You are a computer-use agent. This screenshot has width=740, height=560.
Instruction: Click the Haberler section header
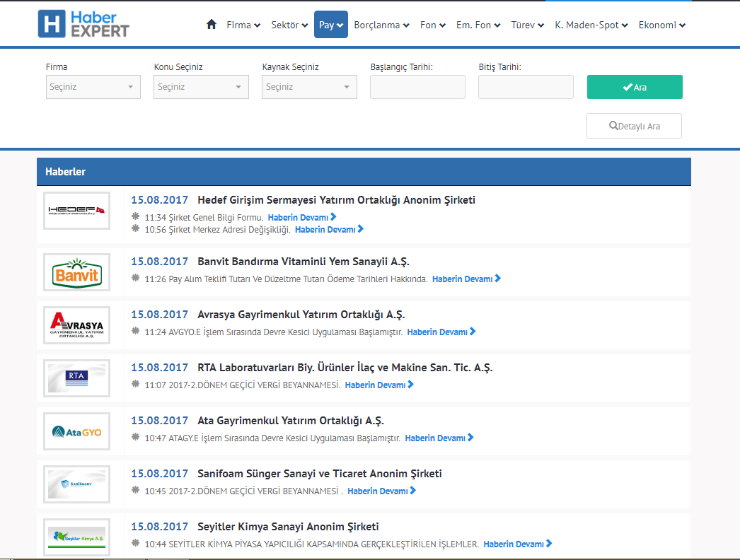click(x=364, y=172)
